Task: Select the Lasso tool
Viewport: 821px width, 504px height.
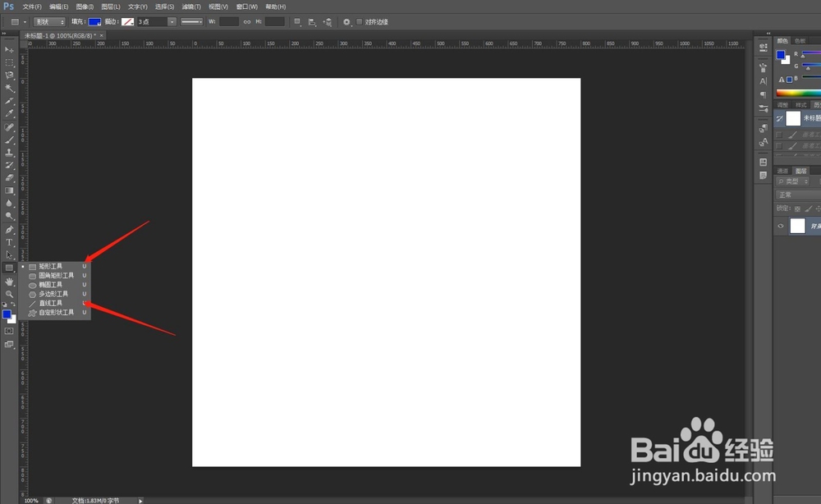Action: click(9, 76)
